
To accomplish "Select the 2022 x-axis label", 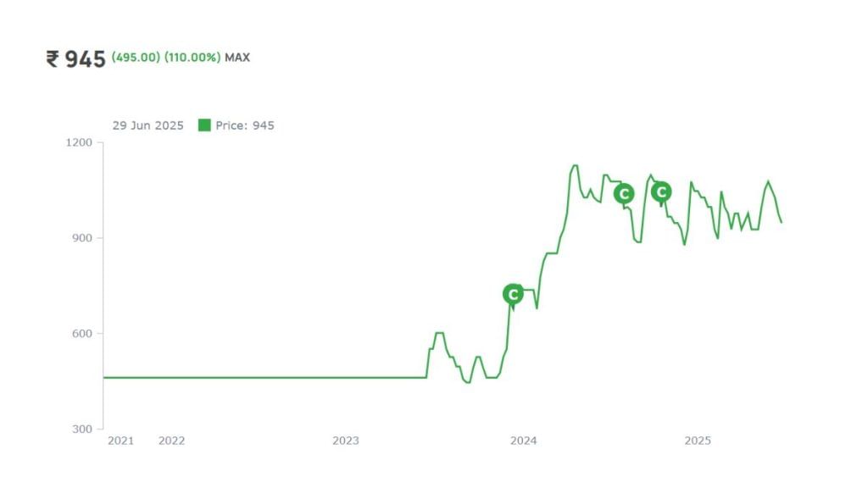I will coord(171,441).
